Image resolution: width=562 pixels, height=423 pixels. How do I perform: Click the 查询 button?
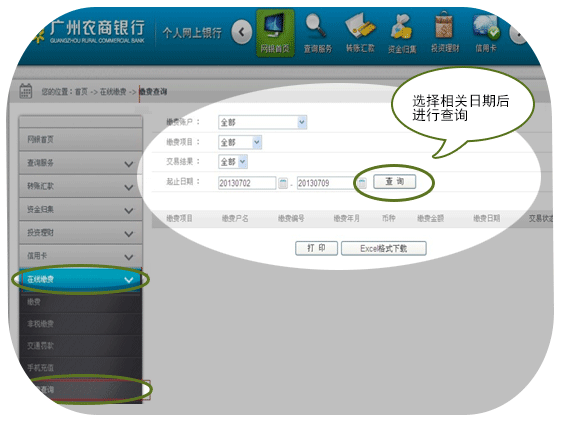[394, 181]
